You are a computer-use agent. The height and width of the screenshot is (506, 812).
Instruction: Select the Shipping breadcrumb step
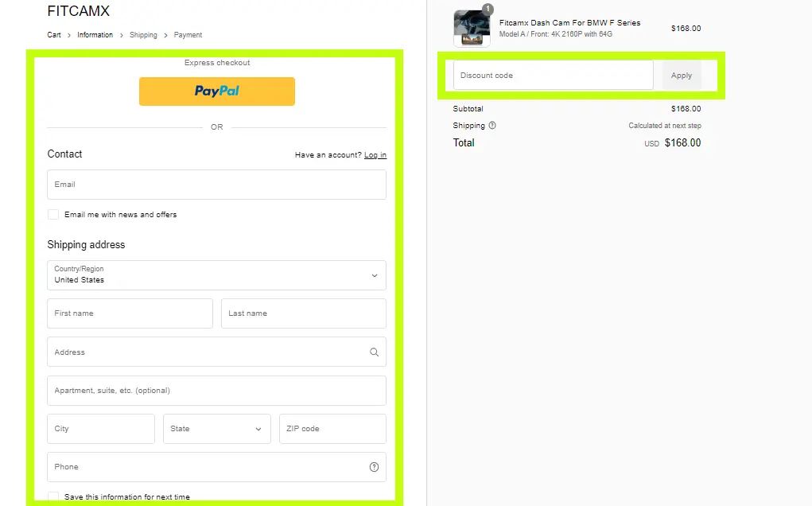(x=143, y=35)
